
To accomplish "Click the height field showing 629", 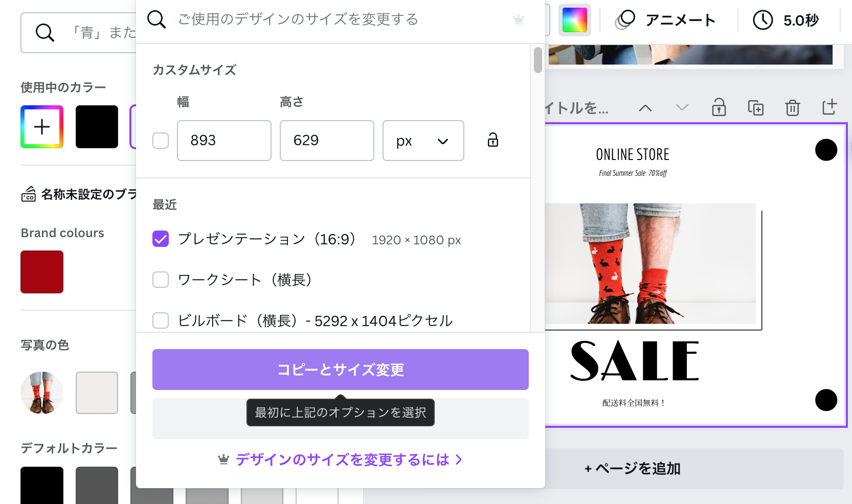I will pos(327,141).
